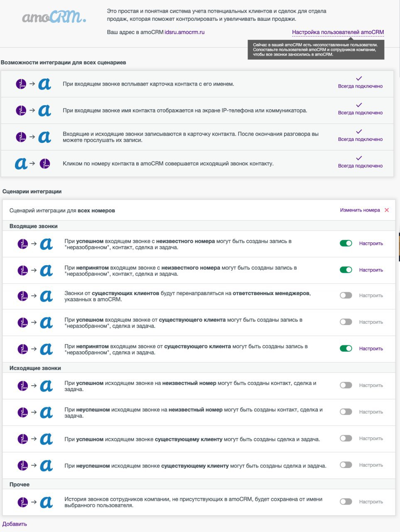400x532 pixels.
Task: Click Прочее section header
Action: (x=20, y=484)
